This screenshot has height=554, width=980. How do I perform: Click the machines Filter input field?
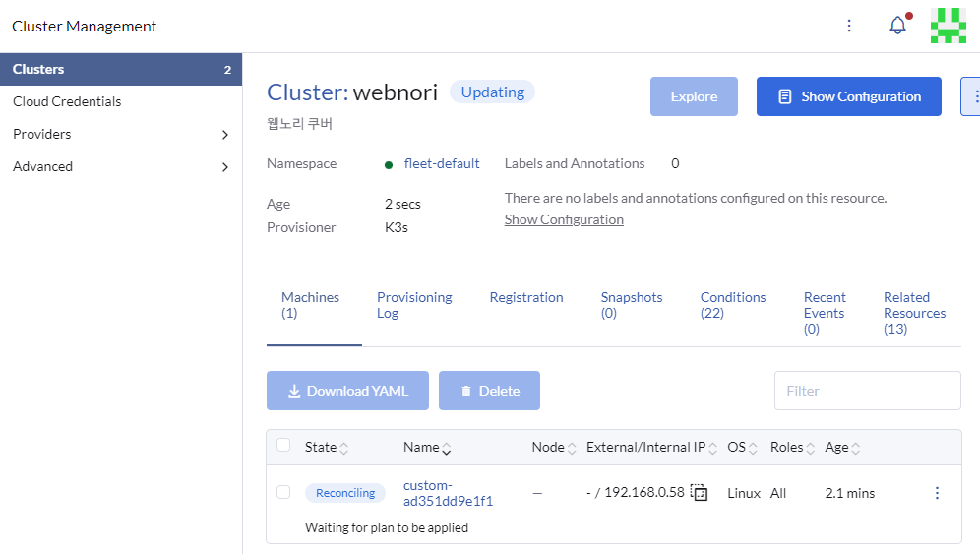coord(867,391)
